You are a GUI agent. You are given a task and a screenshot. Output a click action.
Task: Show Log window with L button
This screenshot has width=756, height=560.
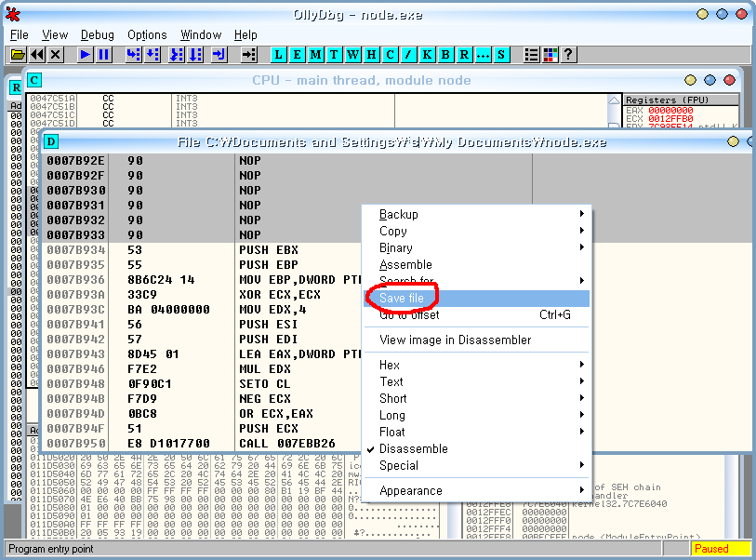pos(278,55)
